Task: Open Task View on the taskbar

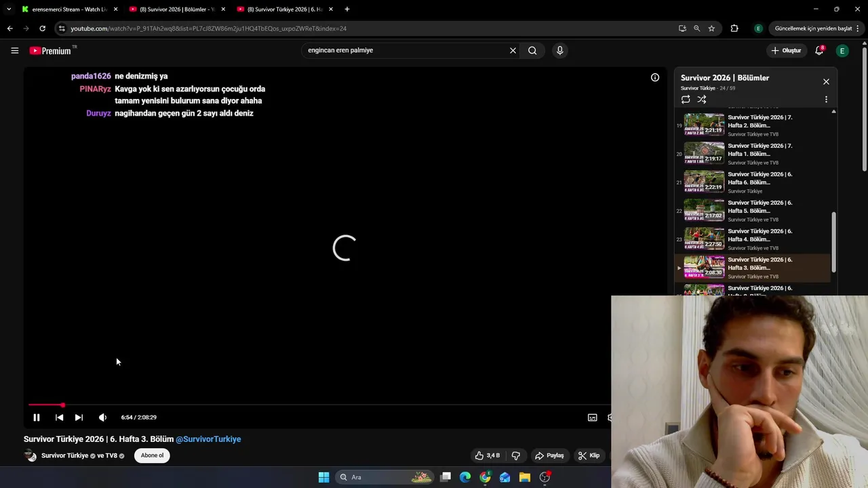Action: [446, 477]
